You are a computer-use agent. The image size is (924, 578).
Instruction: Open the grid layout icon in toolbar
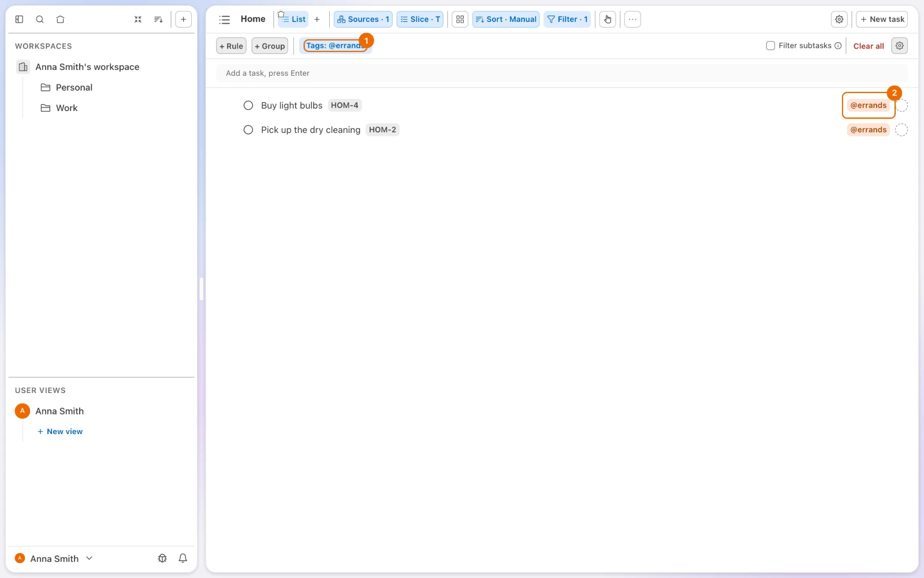coord(460,19)
